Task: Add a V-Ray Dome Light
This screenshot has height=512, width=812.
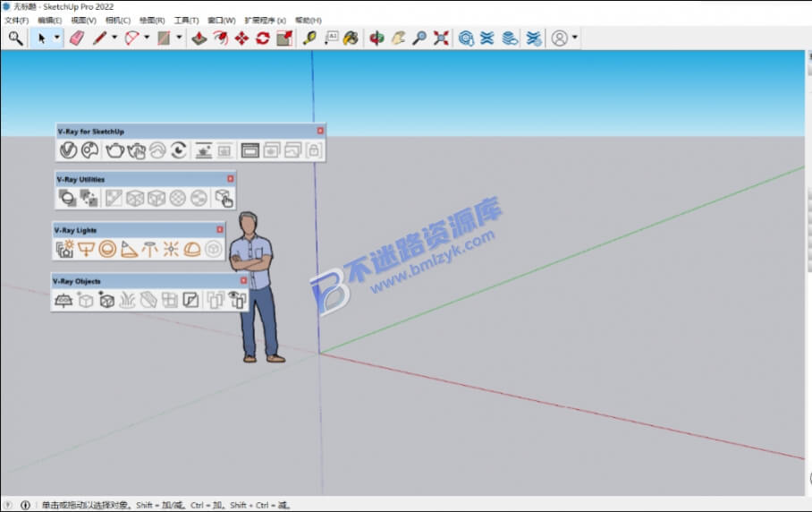Action: pyautogui.click(x=191, y=249)
